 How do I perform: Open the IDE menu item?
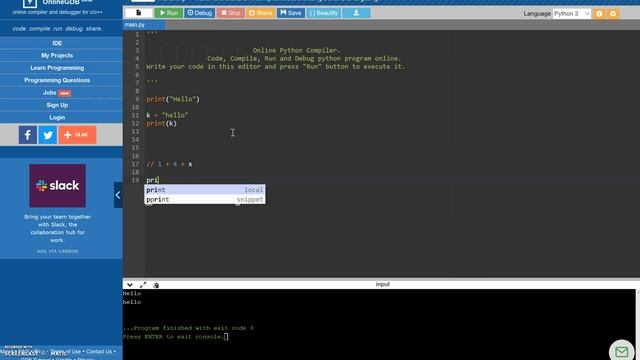(x=57, y=43)
